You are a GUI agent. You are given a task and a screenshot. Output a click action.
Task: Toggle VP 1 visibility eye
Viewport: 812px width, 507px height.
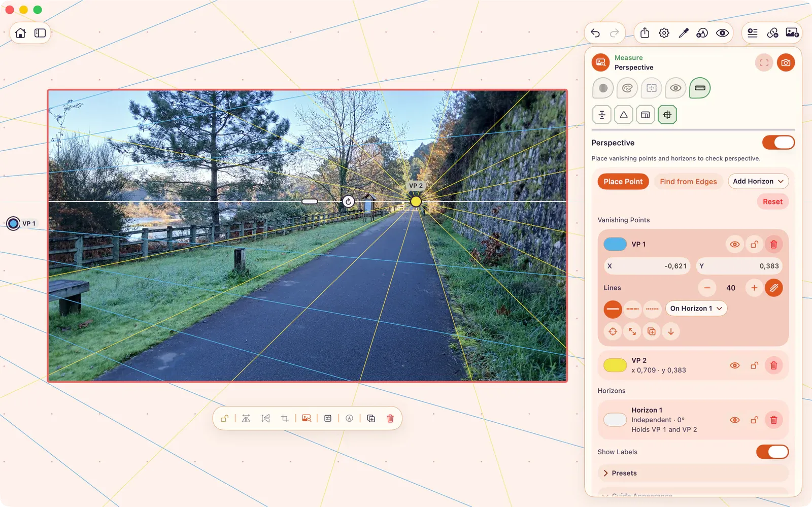734,244
